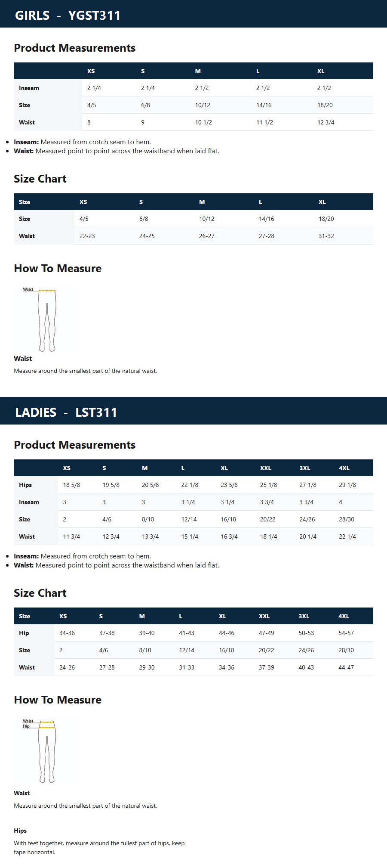Click ladies product measurements XXL column header
Viewport: 387px width, 868px height.
pyautogui.click(x=266, y=468)
